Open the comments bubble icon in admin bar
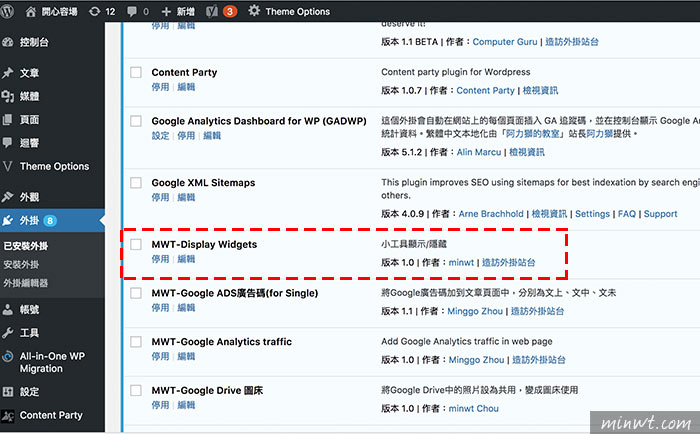700x434 pixels. click(132, 12)
